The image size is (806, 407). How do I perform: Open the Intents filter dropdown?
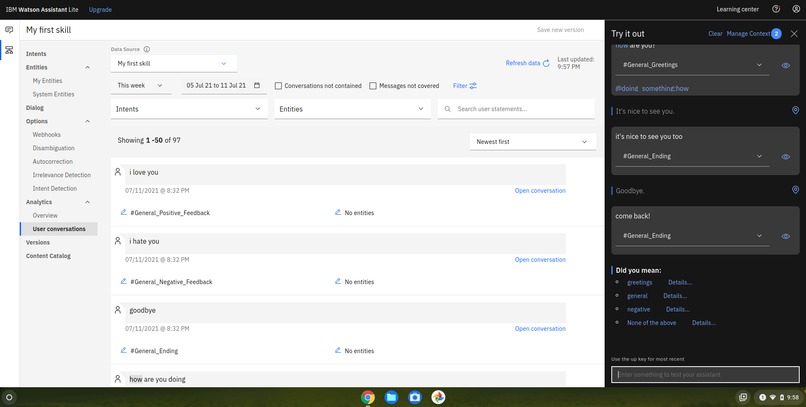(189, 109)
